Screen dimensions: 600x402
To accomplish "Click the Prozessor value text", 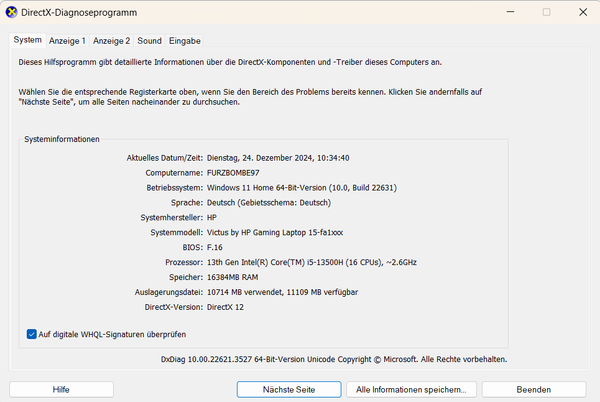I will tap(311, 261).
